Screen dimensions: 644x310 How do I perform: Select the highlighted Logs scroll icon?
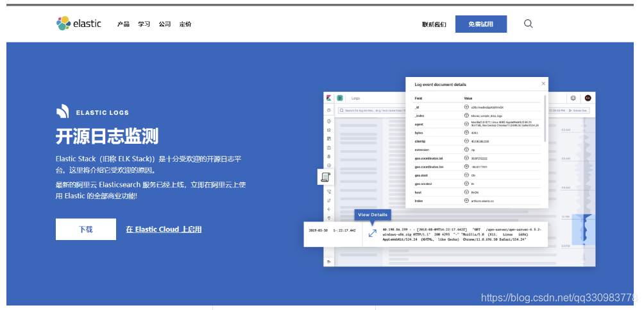click(326, 177)
